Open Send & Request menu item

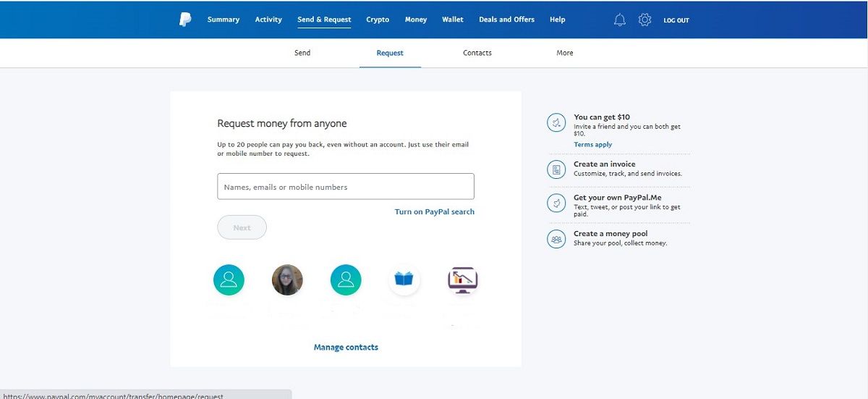tap(324, 20)
